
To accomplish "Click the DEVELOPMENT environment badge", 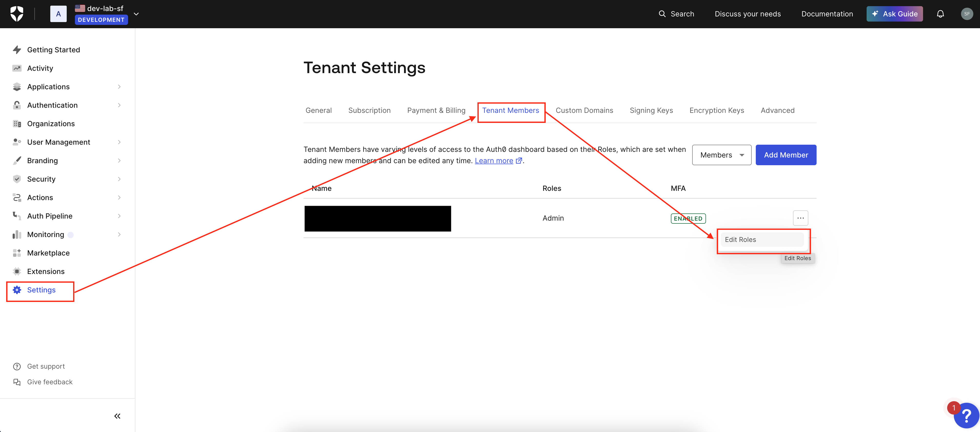I will point(101,20).
